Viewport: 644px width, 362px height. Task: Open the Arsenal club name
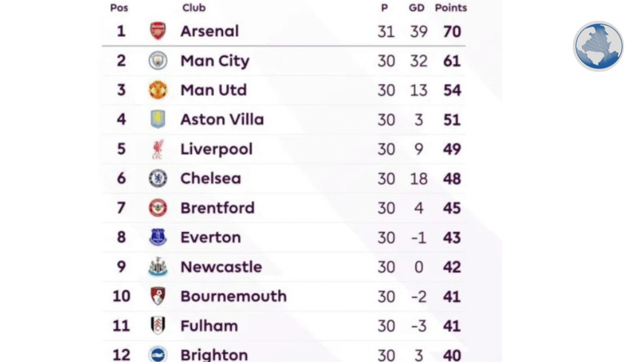point(209,31)
